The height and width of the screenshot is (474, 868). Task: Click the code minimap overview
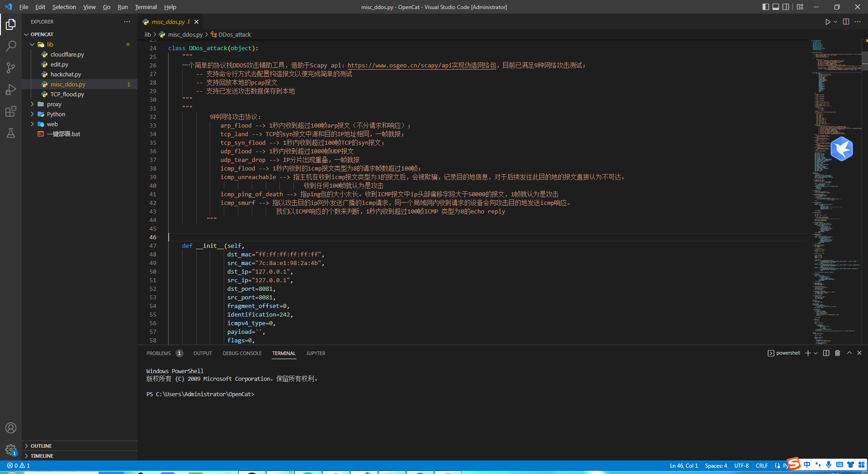(x=835, y=192)
